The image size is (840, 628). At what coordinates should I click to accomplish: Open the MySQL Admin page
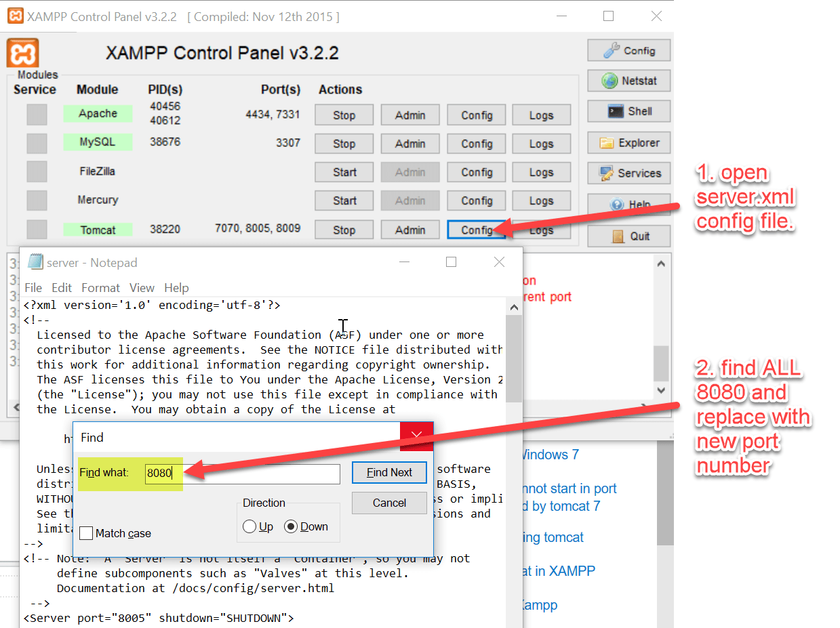click(409, 143)
